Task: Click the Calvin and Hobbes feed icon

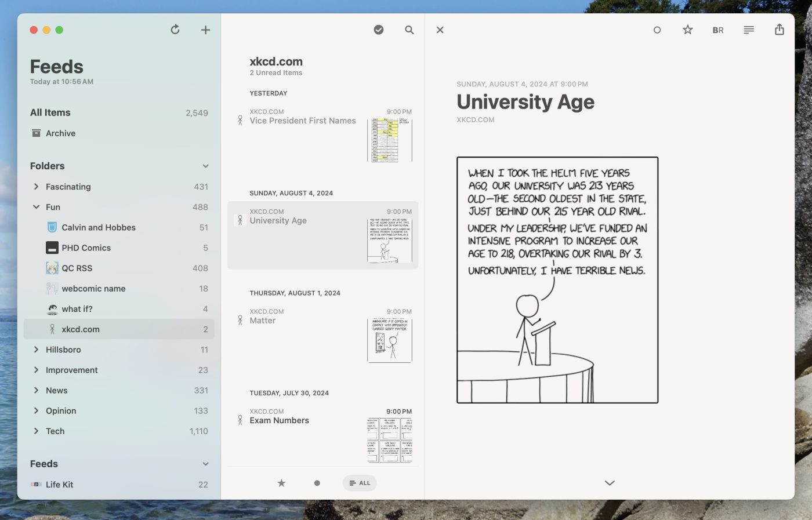Action: point(52,227)
